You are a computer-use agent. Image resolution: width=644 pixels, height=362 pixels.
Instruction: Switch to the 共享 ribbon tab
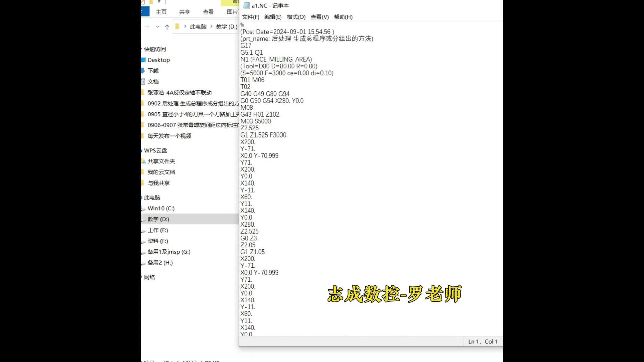tap(184, 12)
